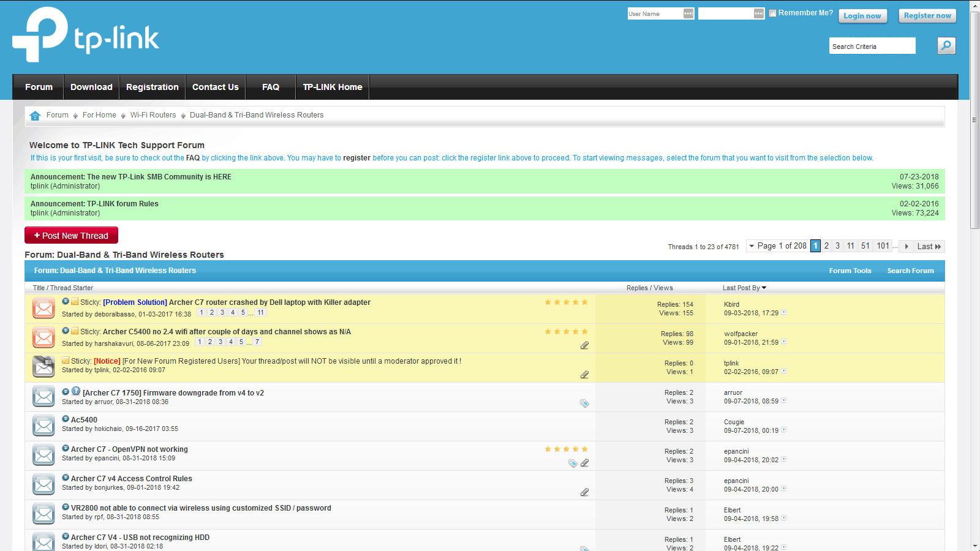Click the envelope icon for Archer C7 router crashed thread
The width and height of the screenshot is (980, 551).
[x=43, y=308]
